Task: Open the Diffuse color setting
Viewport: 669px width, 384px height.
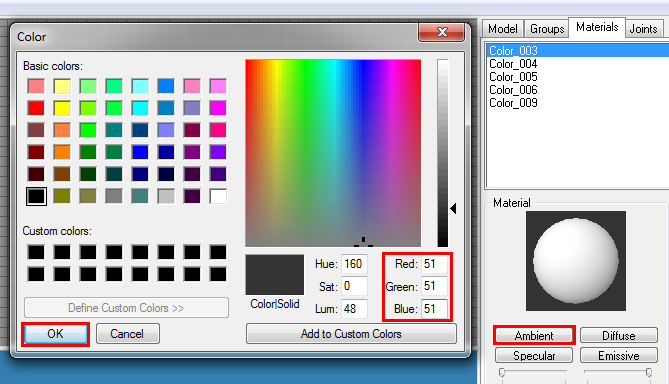Action: pos(619,335)
